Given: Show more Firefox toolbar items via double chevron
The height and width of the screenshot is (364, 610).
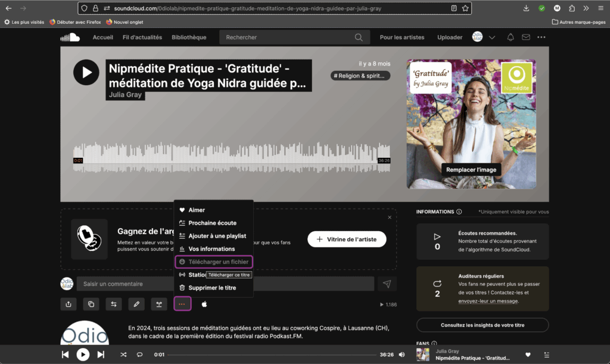Looking at the screenshot, I should click(x=586, y=8).
